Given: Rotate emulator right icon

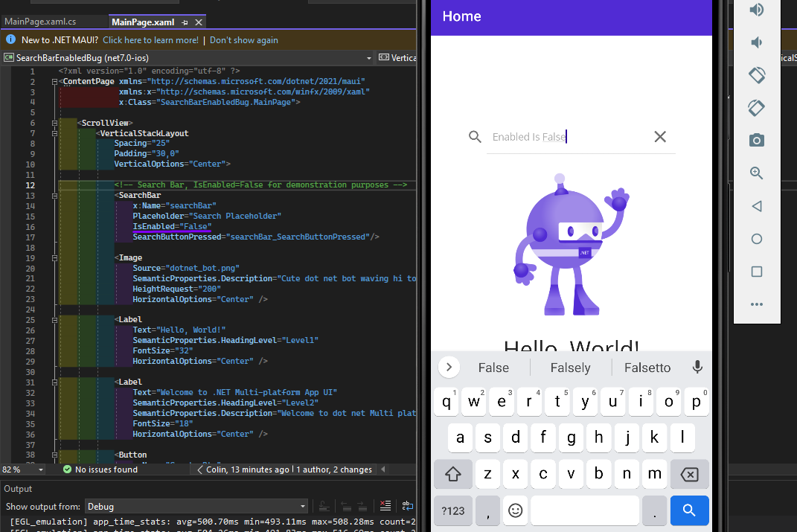Looking at the screenshot, I should point(756,108).
